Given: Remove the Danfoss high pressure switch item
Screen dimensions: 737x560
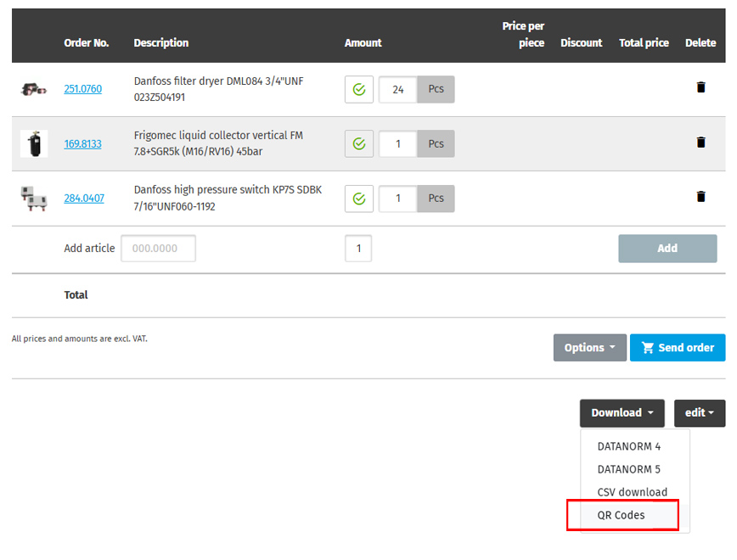Looking at the screenshot, I should [x=700, y=197].
